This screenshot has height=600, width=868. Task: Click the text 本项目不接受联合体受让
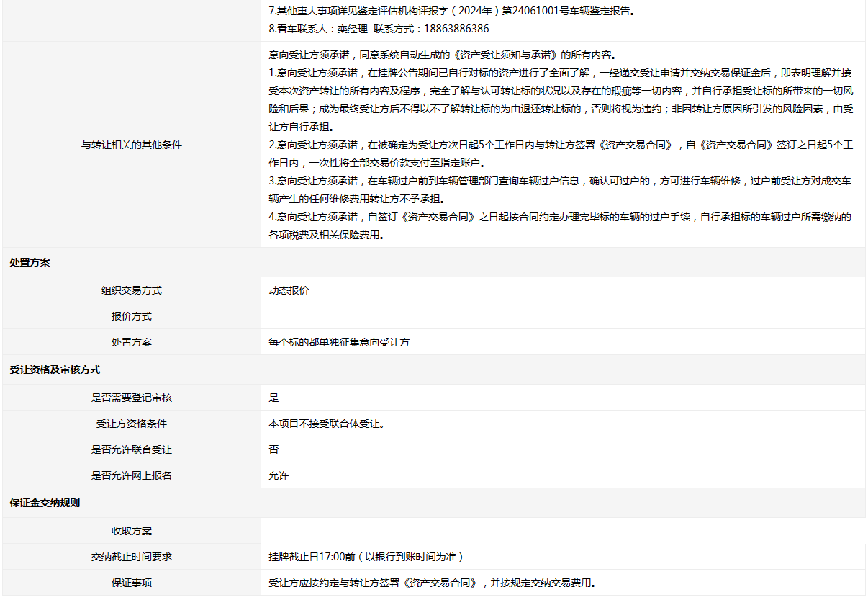click(326, 424)
